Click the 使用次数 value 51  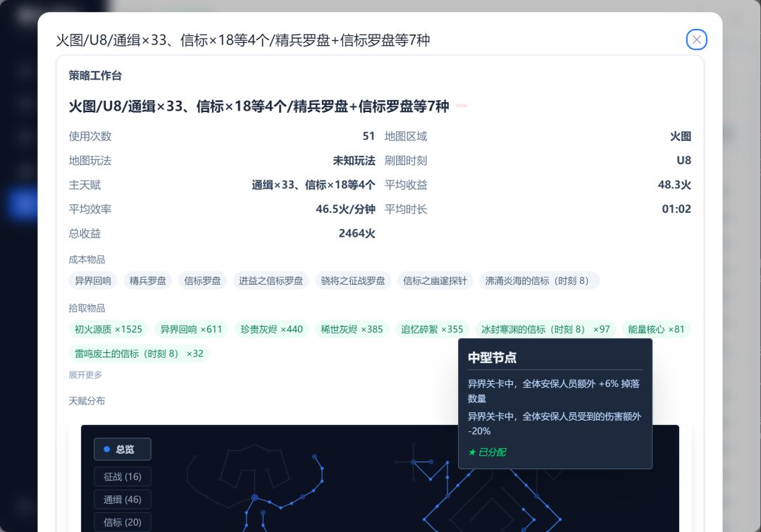369,137
